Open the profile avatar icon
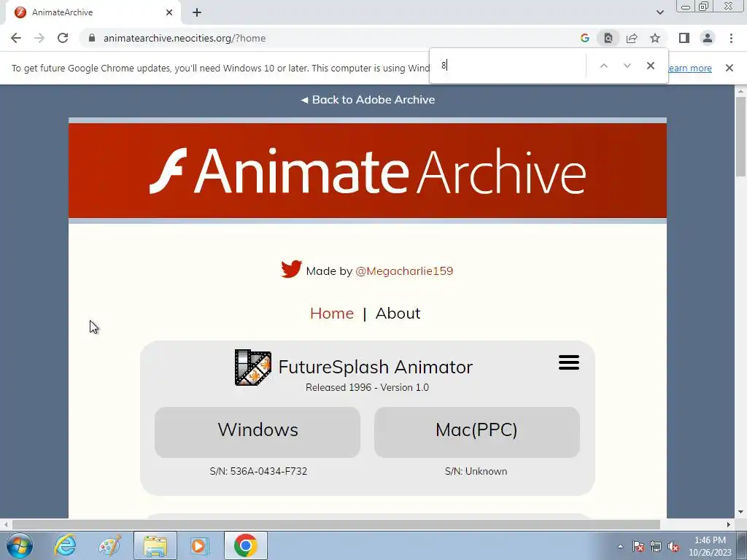This screenshot has width=747, height=560. pos(708,38)
